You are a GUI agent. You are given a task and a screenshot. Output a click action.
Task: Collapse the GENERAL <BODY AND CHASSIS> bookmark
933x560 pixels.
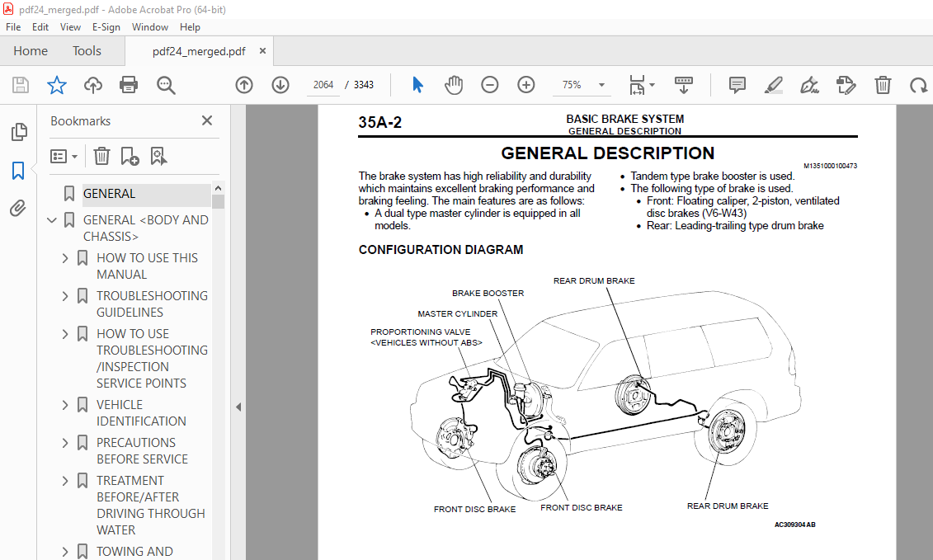pos(52,220)
